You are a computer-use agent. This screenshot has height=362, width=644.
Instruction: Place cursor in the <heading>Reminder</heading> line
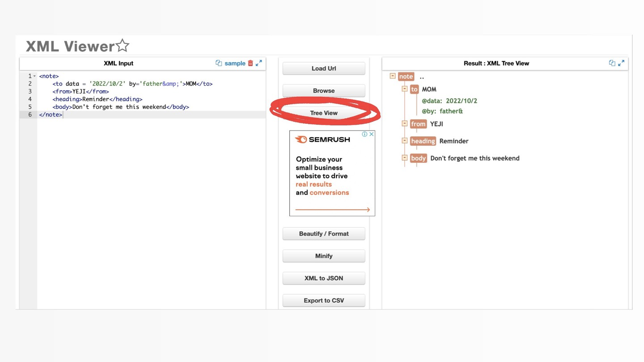[97, 99]
